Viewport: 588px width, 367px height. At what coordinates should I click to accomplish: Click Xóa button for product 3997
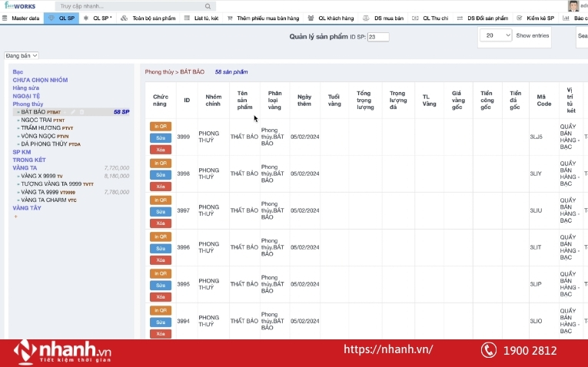coord(161,223)
